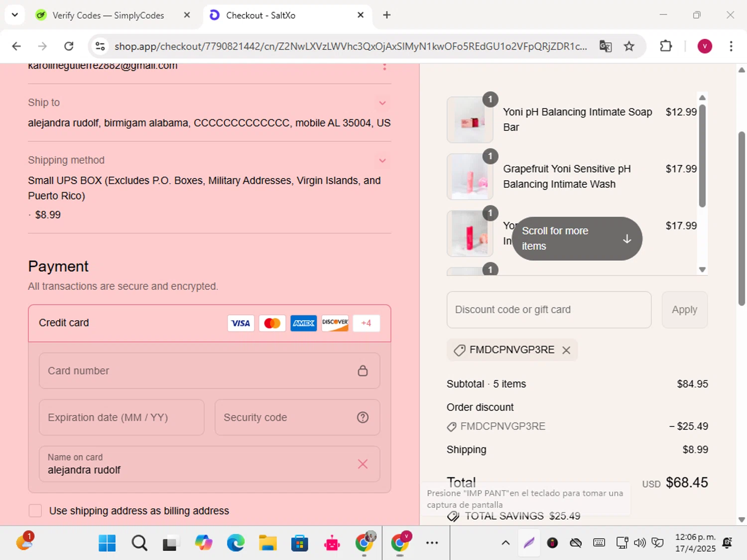Expand the Ship to section chevron
The width and height of the screenshot is (747, 560).
pos(382,103)
